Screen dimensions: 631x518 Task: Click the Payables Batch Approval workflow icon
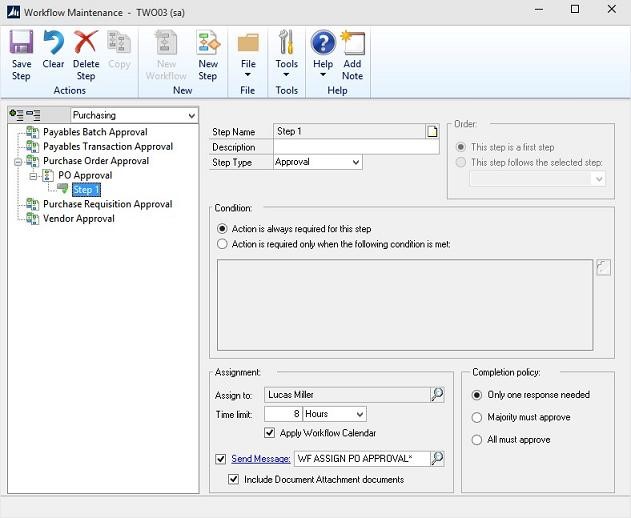(32, 132)
